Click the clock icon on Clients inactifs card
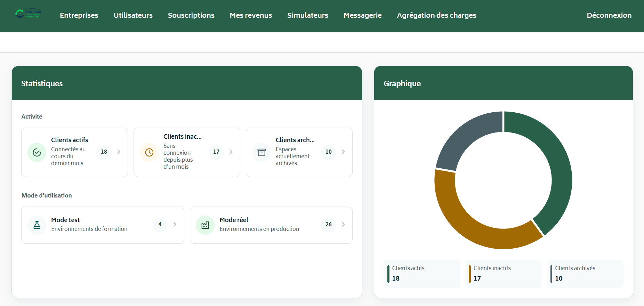Image resolution: width=644 pixels, height=306 pixels. 149,152
